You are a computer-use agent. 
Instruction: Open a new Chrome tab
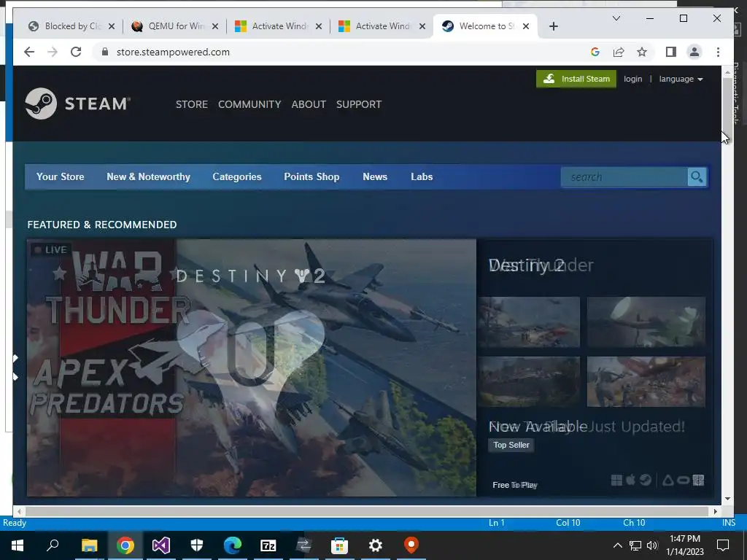[553, 26]
